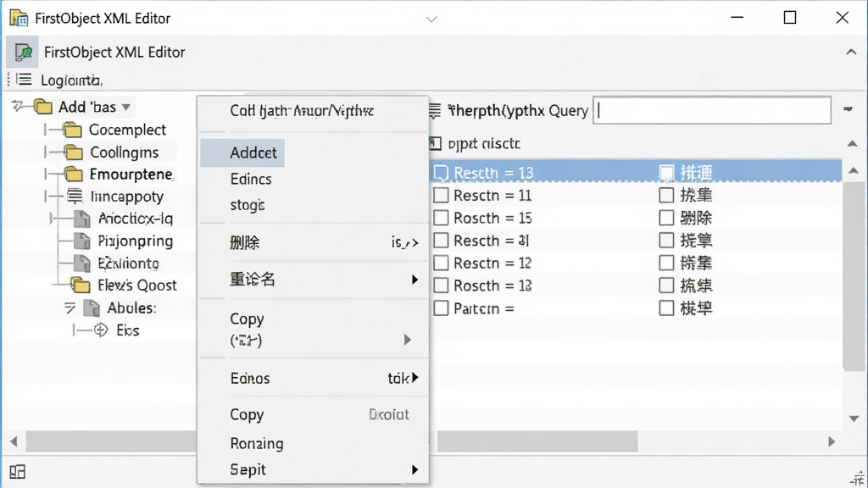The image size is (868, 488).
Task: Click the small icon at the bottom-right corner
Action: pyautogui.click(x=858, y=478)
